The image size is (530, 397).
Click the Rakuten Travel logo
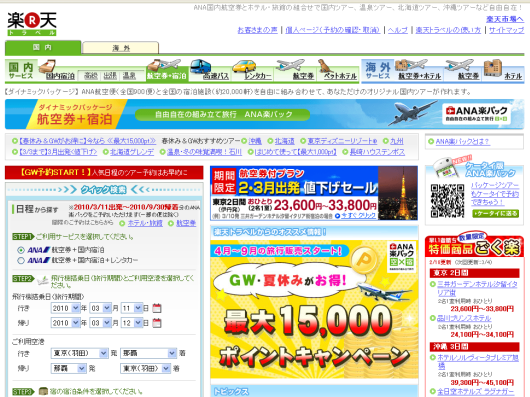point(32,23)
